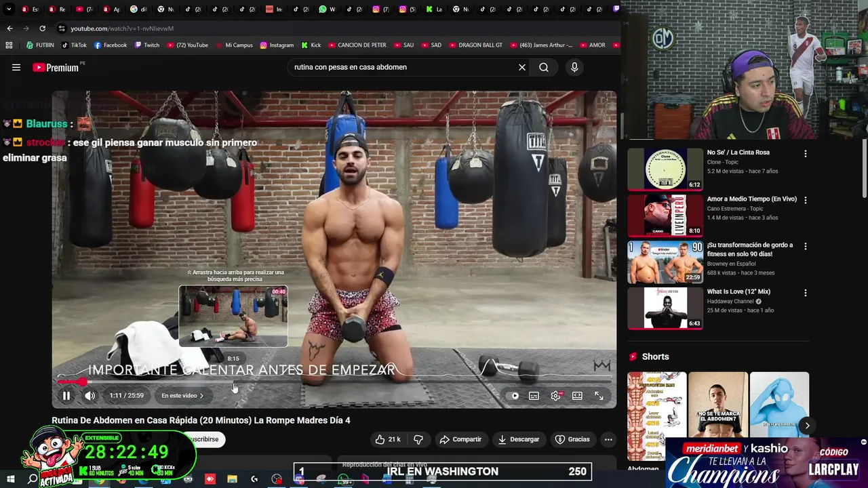Pause the video
This screenshot has height=488, width=868.
coord(66,396)
